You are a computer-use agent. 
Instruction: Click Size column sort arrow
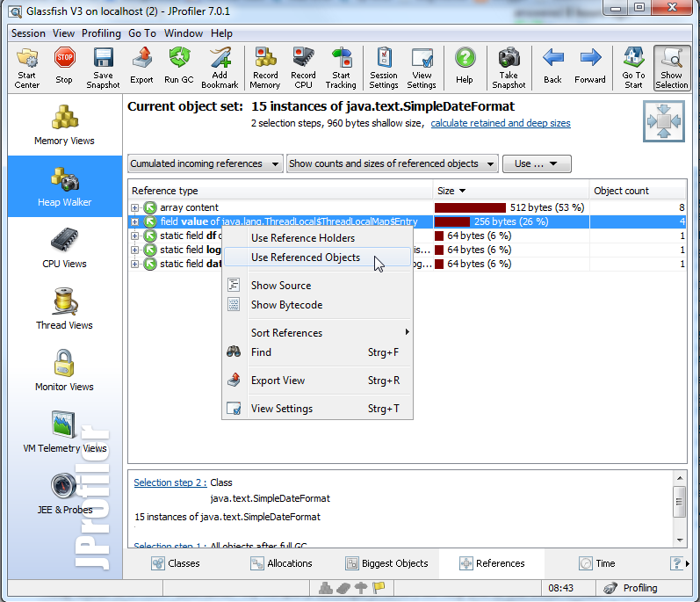[463, 191]
